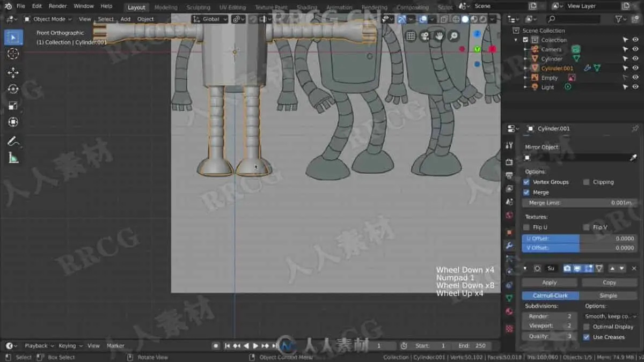Click the viewport zoom magnifier icon
Screen dimensions: 644x362
453,36
